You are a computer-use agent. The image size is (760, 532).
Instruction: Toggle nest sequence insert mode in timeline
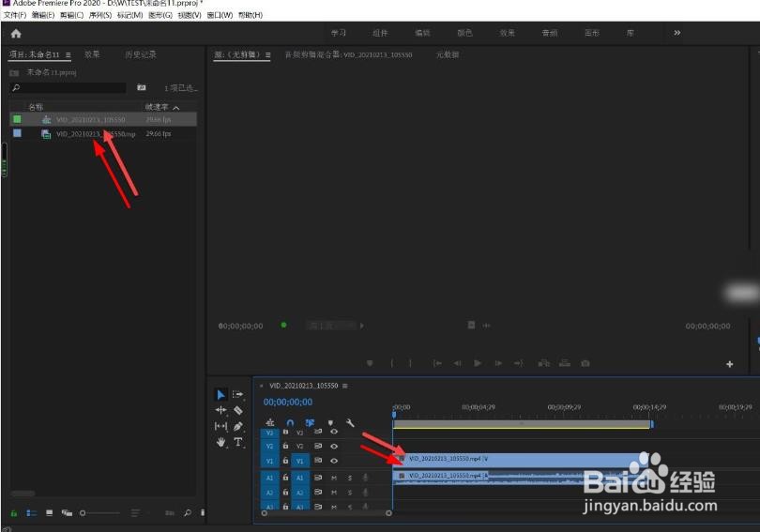[x=270, y=423]
